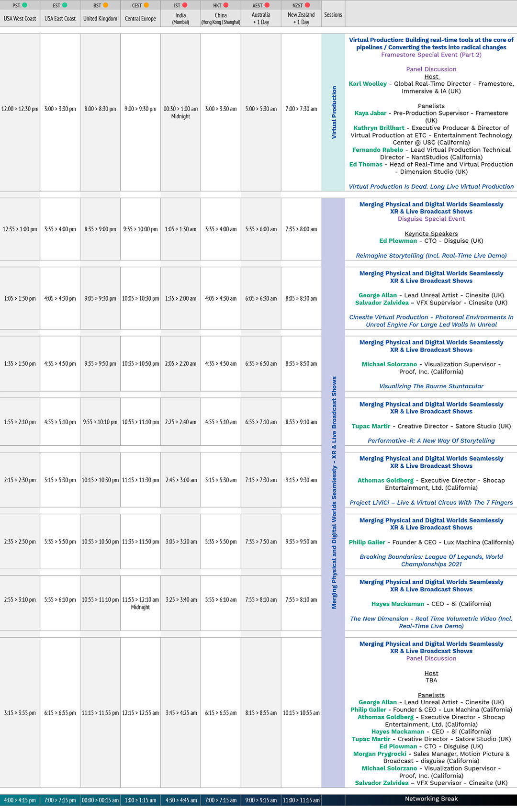517x812 pixels.
Task: Click the red dot next to IST
Action: [x=185, y=5]
